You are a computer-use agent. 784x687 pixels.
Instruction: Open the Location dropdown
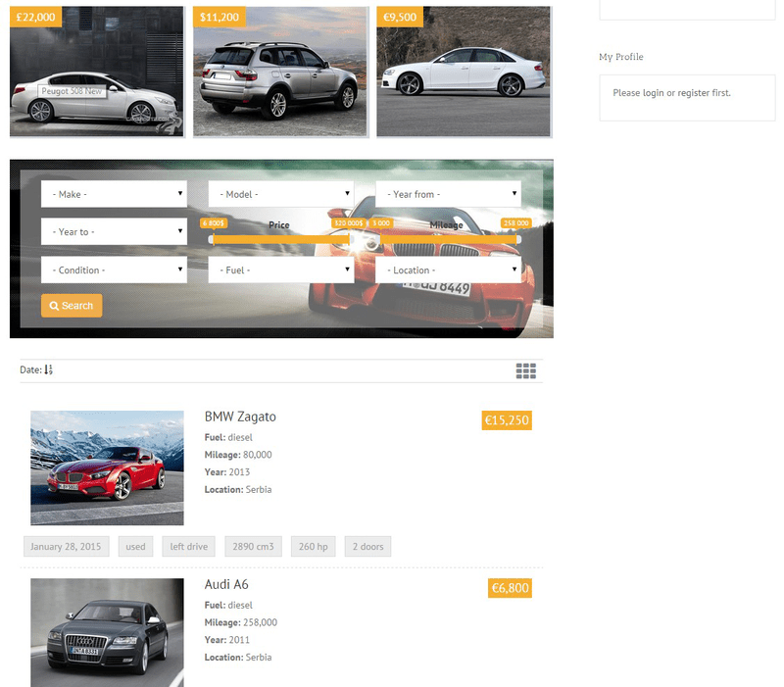pos(448,270)
